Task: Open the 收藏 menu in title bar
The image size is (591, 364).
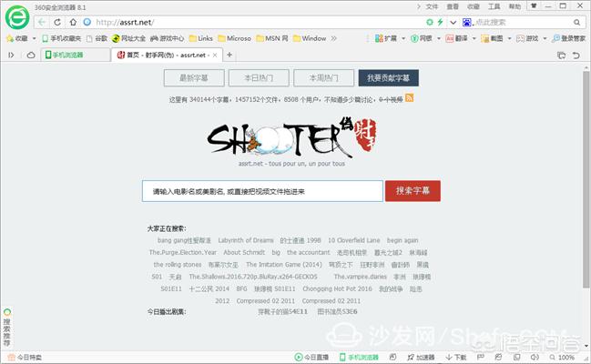Action: pos(474,6)
